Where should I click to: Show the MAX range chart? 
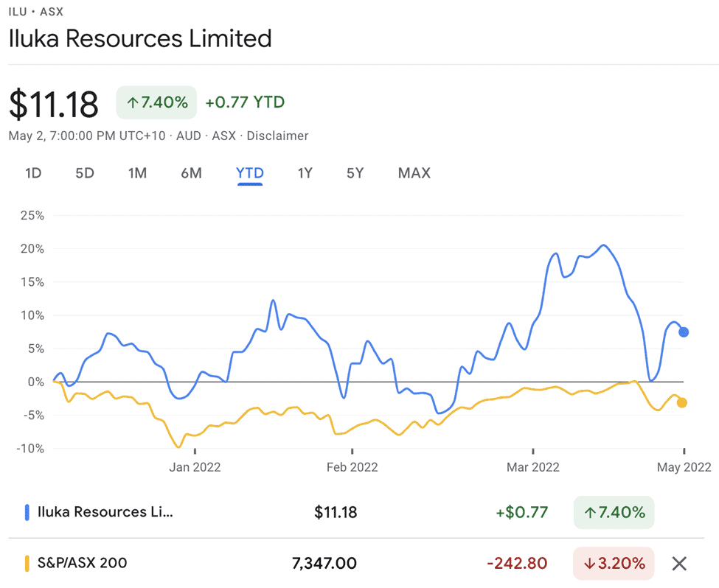414,173
